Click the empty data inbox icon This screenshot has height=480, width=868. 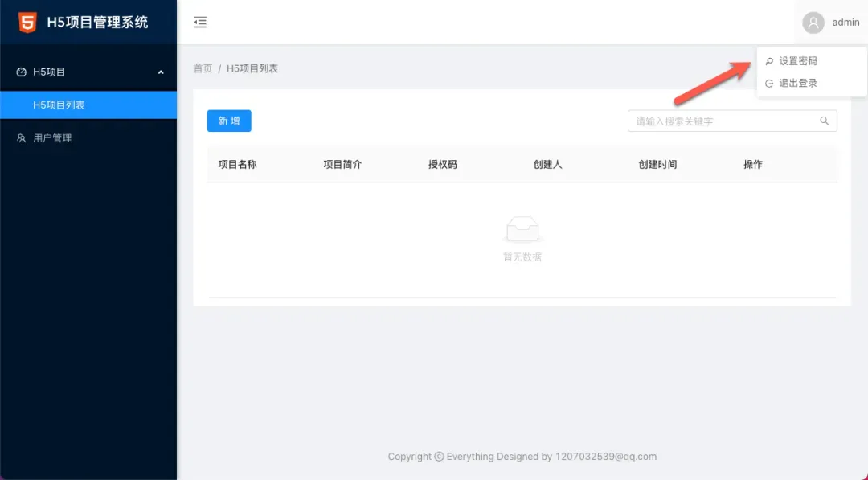[522, 230]
